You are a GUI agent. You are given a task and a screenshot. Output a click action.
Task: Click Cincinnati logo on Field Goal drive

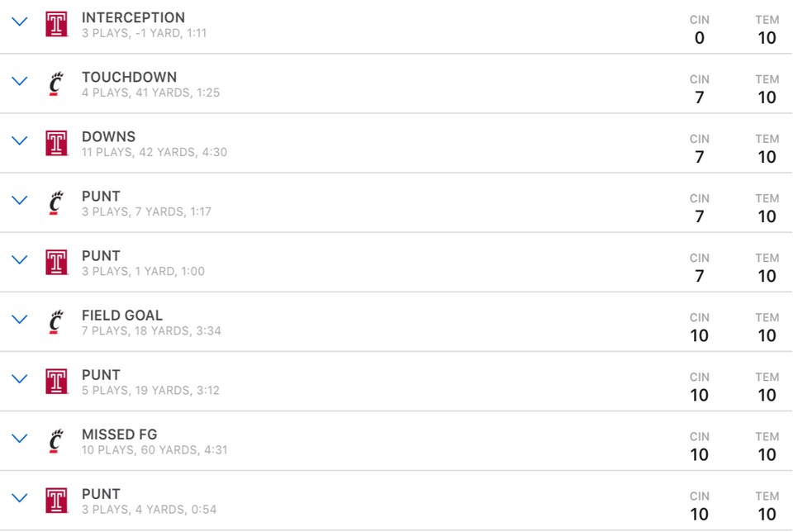point(56,322)
